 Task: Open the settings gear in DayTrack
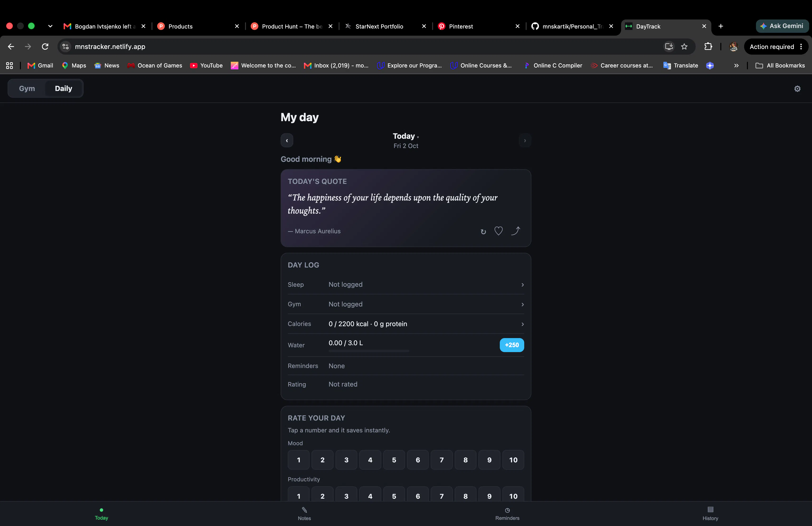797,89
